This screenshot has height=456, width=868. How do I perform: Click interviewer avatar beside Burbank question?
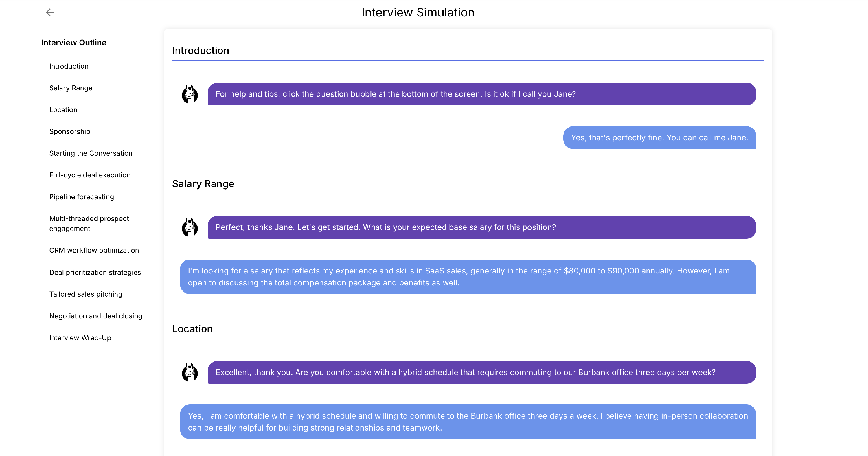190,372
